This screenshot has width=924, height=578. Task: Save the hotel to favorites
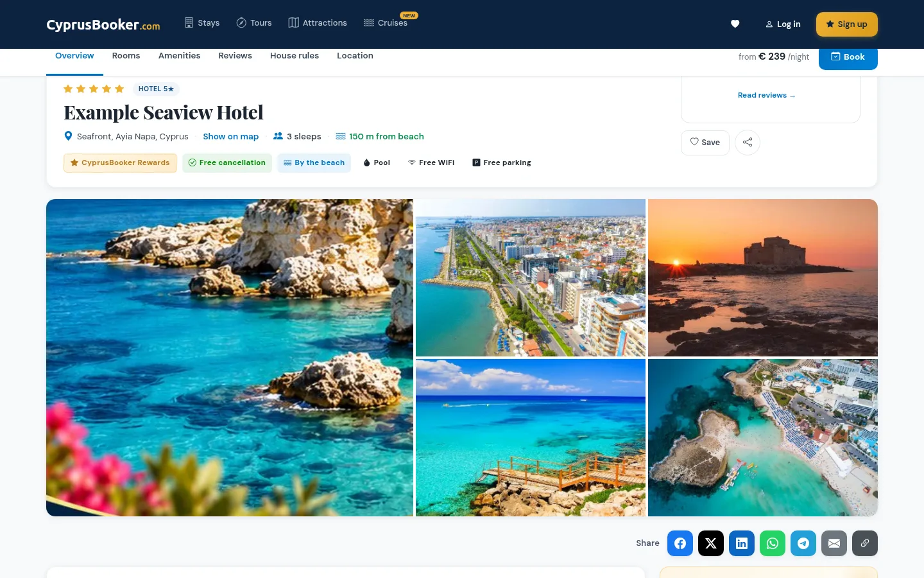click(x=705, y=143)
